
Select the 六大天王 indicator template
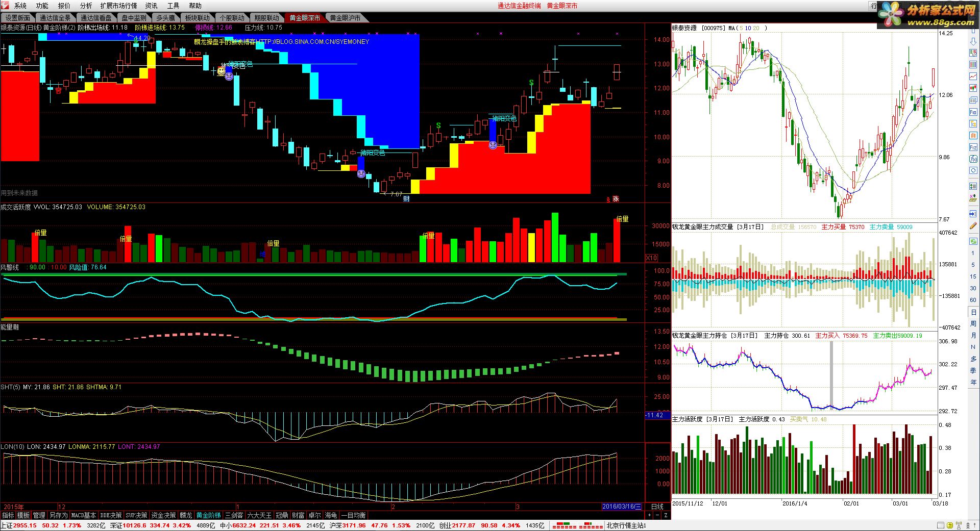coord(259,515)
